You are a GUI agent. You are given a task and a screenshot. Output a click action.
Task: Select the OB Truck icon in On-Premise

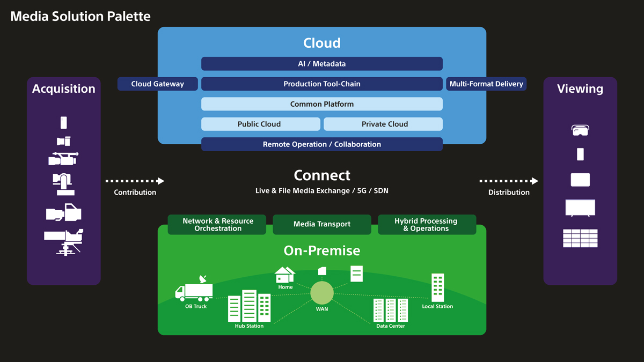tap(195, 290)
